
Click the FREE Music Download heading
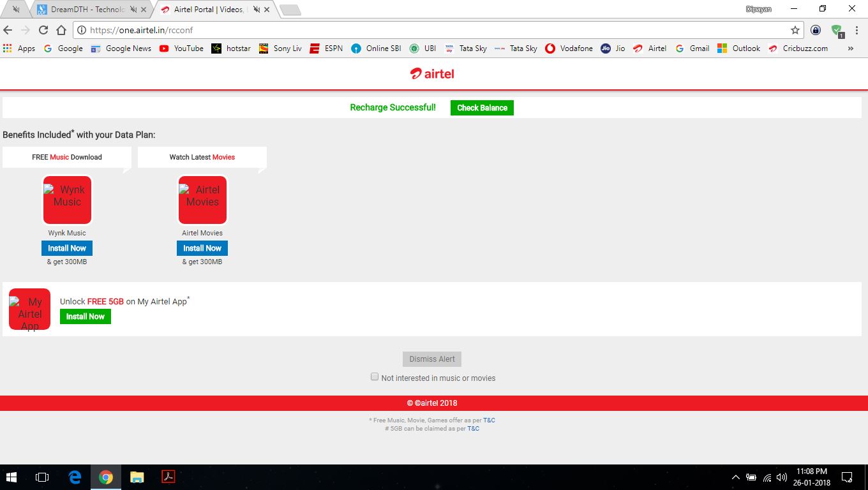67,157
